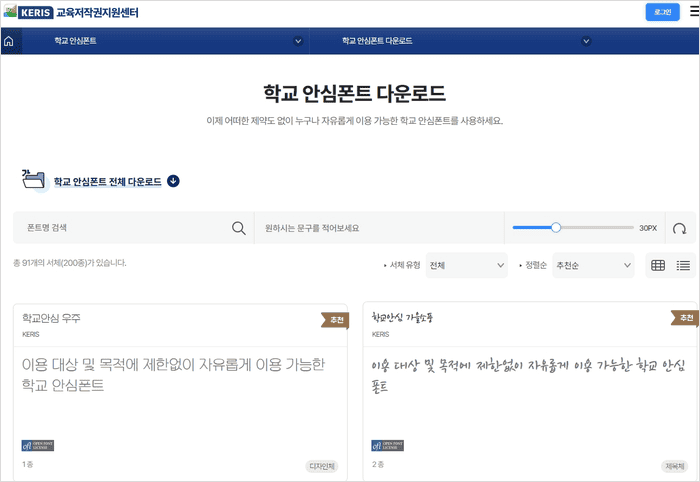Open the 학교안심 우주 font card title
Screen dimensions: 700x482
(x=51, y=318)
